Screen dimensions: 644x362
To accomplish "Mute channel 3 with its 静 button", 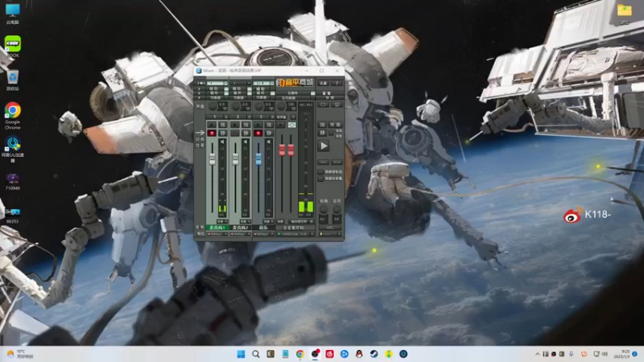I will pos(269,133).
